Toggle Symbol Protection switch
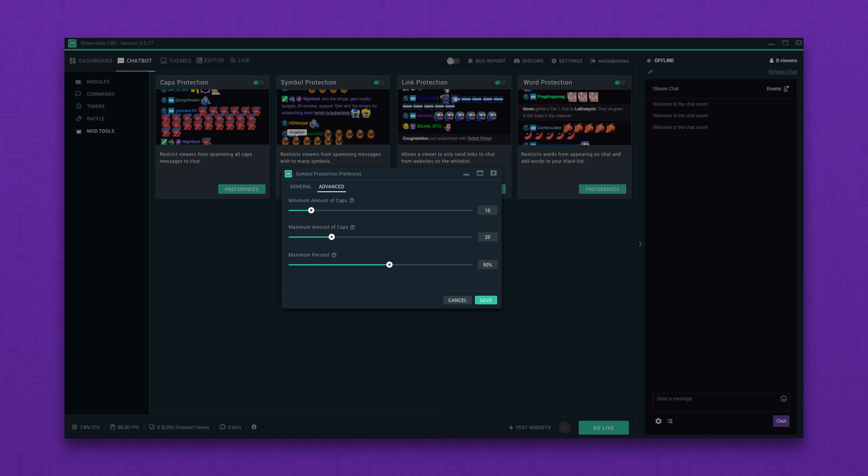 pos(379,82)
